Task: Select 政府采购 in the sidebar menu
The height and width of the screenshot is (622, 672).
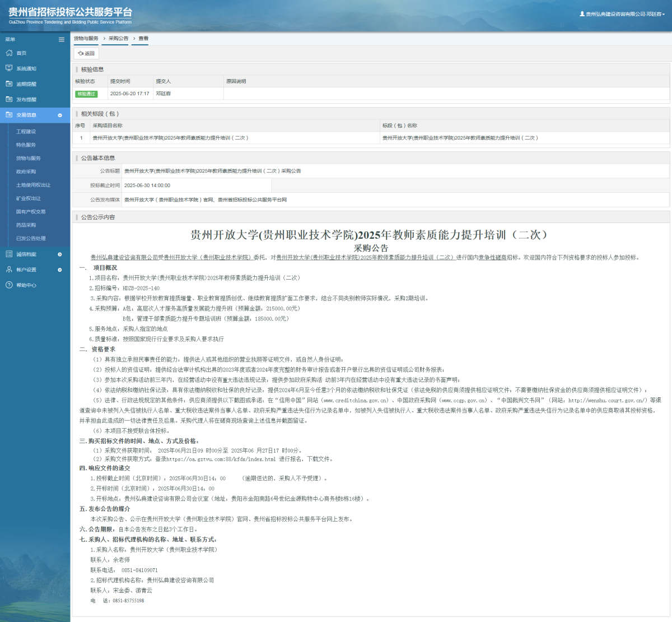Action: coord(26,171)
